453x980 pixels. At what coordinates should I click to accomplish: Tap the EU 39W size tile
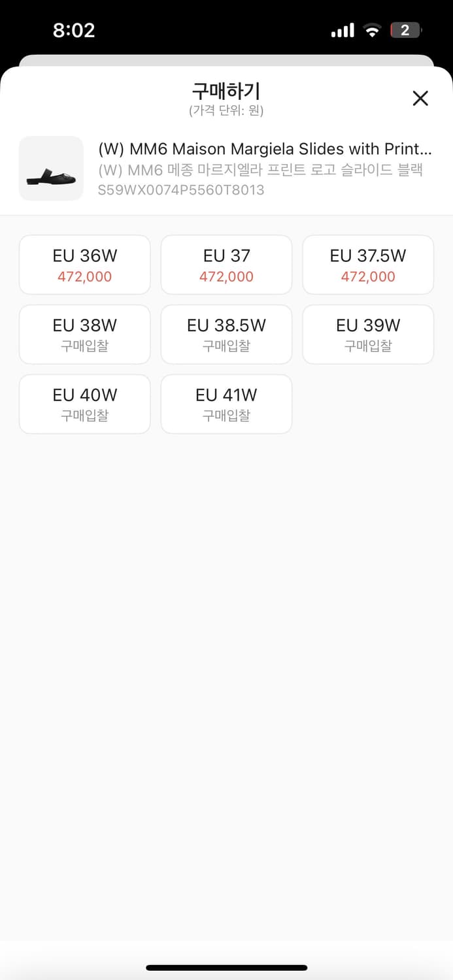pos(368,335)
